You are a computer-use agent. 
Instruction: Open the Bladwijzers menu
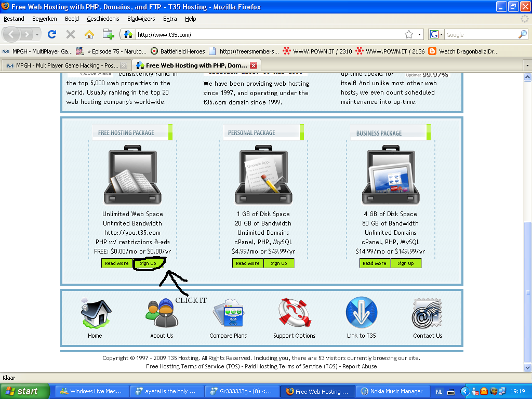point(141,19)
